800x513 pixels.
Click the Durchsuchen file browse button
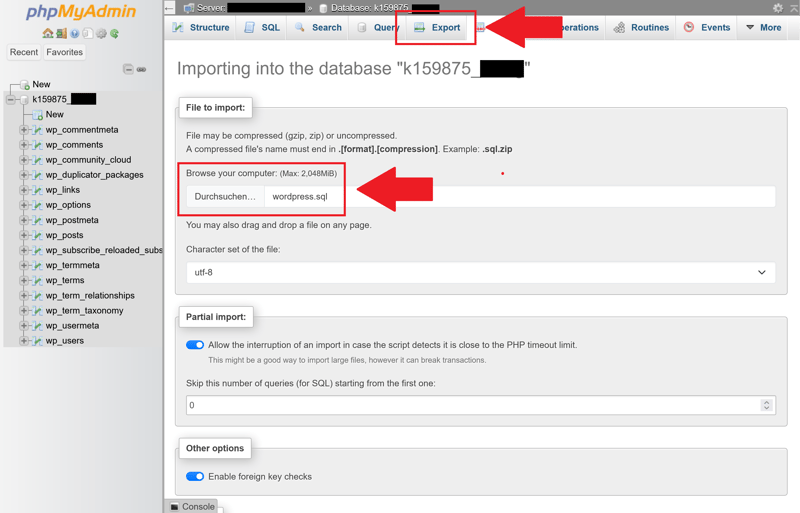pyautogui.click(x=225, y=197)
